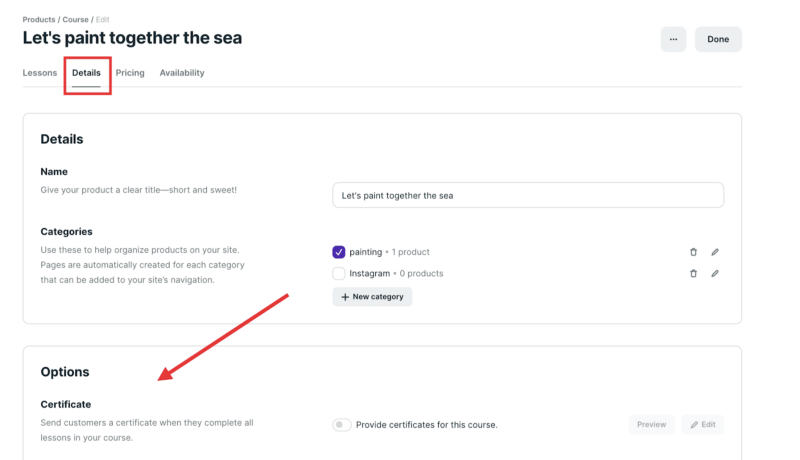800x460 pixels.
Task: Enable Provide certificates for this course toggle
Action: click(342, 425)
